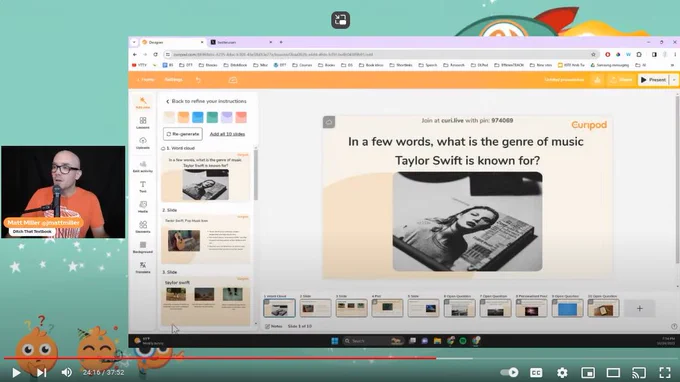Skip to next video
Viewport: 680px width, 382px height.
tap(41, 372)
